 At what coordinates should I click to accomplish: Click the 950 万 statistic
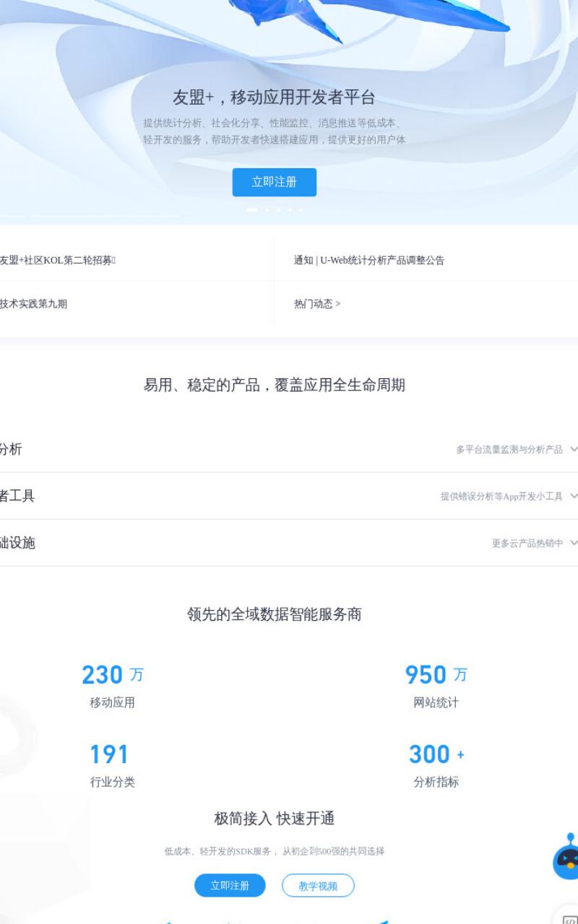[x=436, y=675]
